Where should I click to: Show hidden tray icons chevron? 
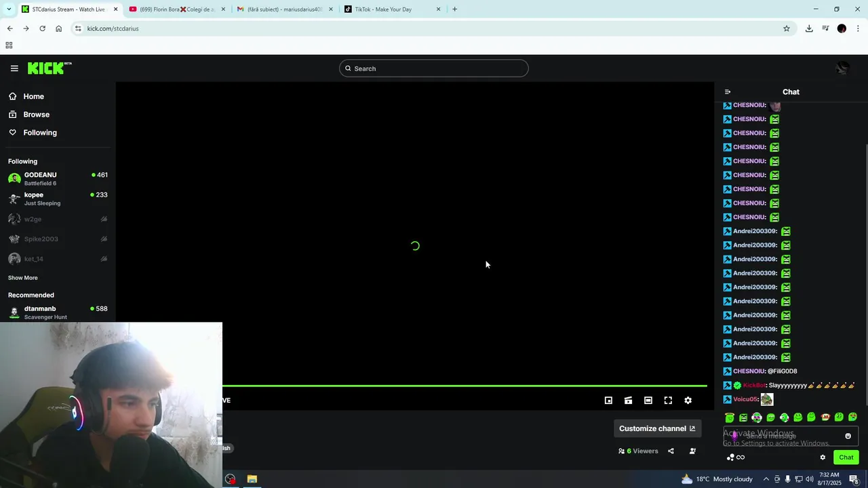pos(766,479)
